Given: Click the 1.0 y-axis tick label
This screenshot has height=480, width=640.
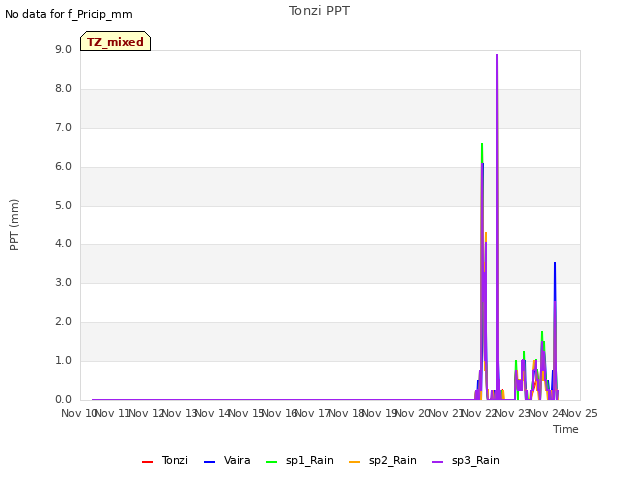Looking at the screenshot, I should coord(63,360).
